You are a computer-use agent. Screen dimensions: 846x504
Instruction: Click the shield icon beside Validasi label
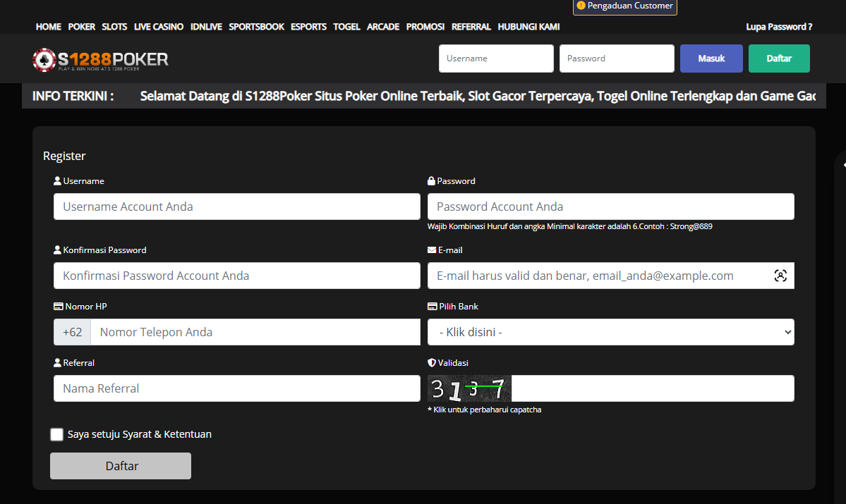(x=432, y=363)
